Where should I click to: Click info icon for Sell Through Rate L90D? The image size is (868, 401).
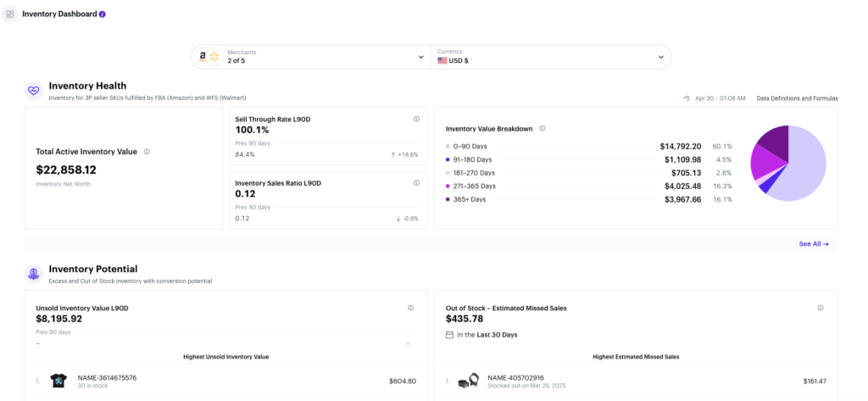(416, 119)
